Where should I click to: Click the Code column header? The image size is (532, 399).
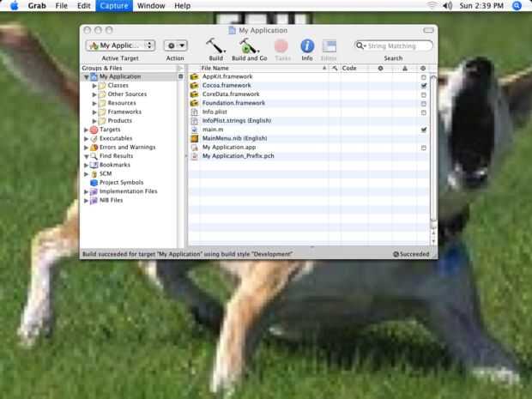[354, 68]
